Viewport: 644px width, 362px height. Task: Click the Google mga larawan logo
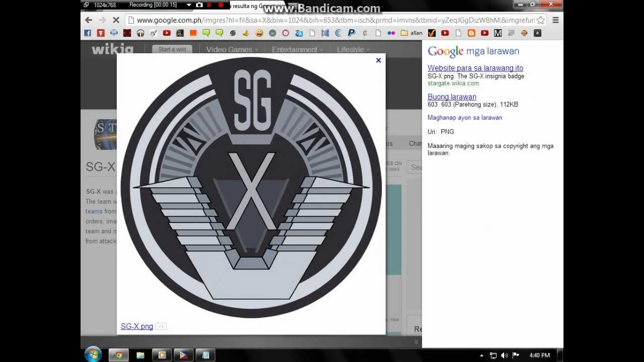pyautogui.click(x=473, y=51)
